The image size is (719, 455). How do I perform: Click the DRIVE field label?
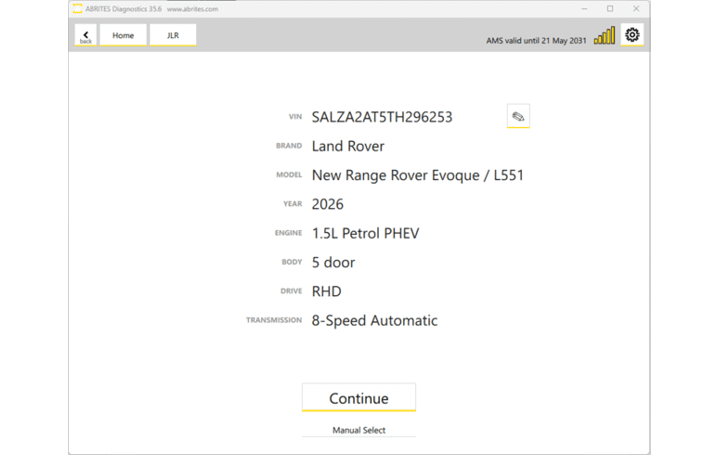tap(291, 291)
